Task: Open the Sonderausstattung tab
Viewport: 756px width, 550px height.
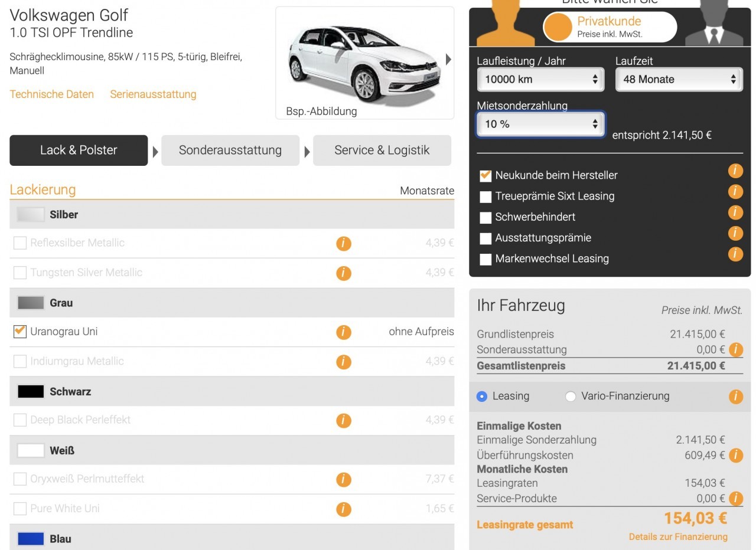Action: click(230, 150)
